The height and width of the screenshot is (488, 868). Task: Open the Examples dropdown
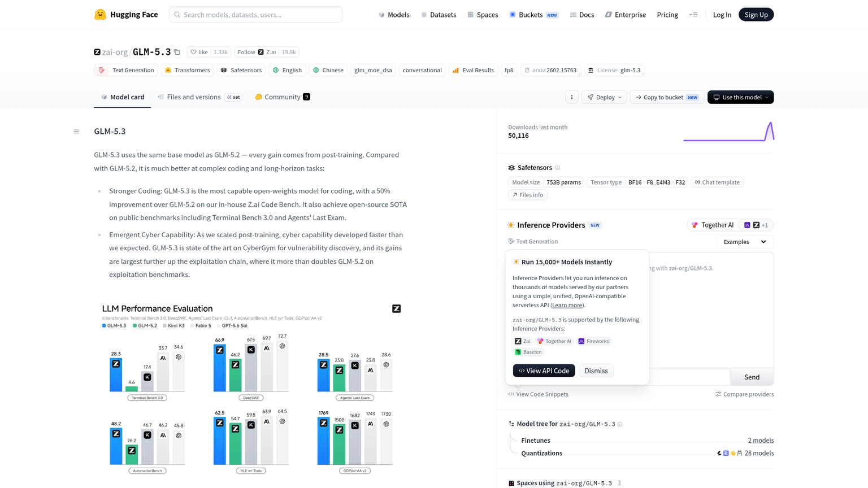point(745,242)
